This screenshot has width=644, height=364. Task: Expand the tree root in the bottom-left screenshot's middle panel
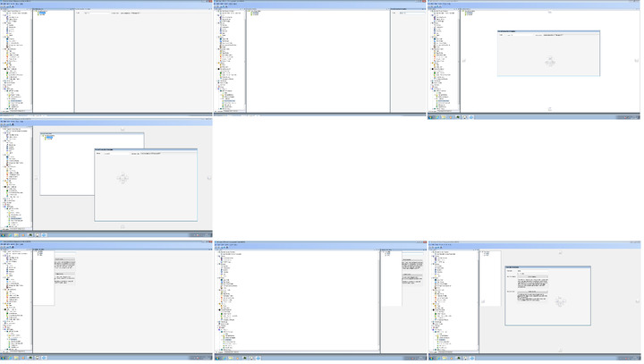(37, 251)
